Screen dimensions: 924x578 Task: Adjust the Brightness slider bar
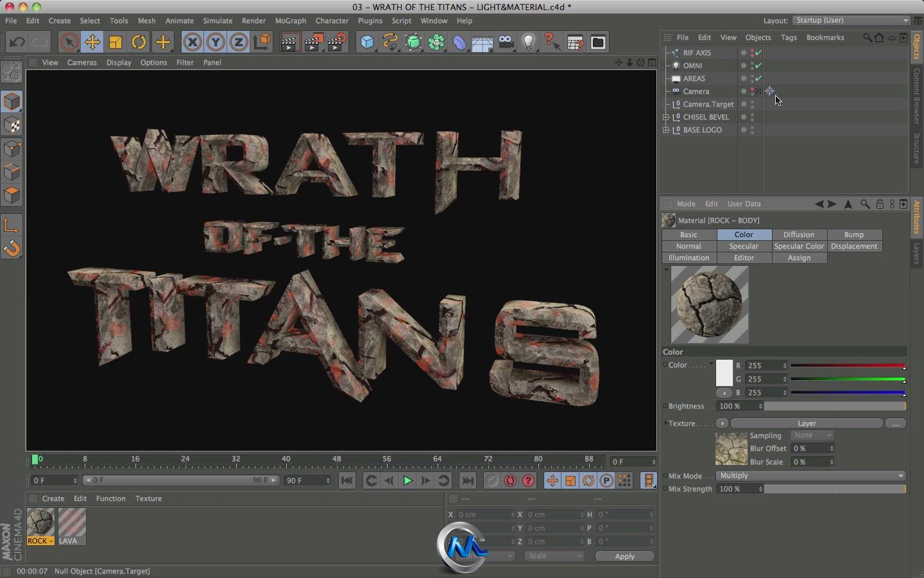(x=835, y=406)
